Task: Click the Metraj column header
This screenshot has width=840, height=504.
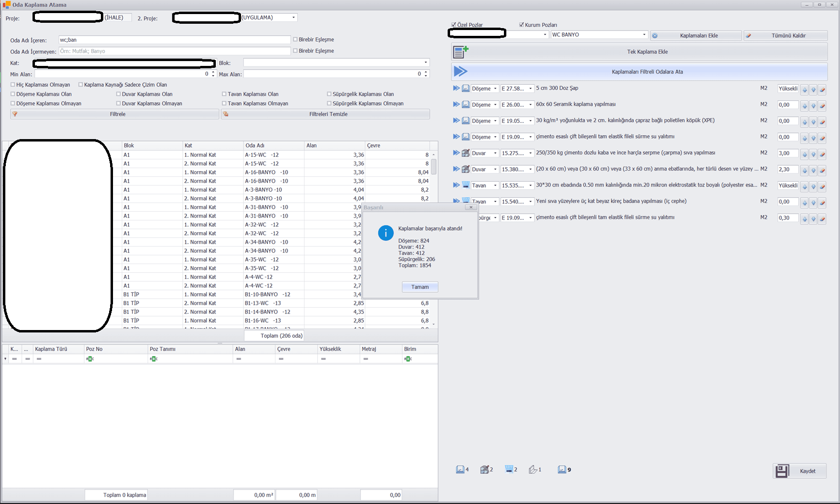Action: 381,349
